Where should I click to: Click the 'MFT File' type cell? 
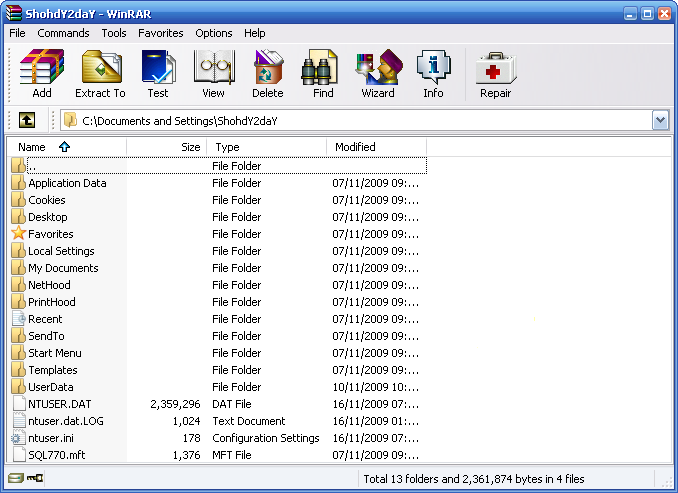(232, 455)
